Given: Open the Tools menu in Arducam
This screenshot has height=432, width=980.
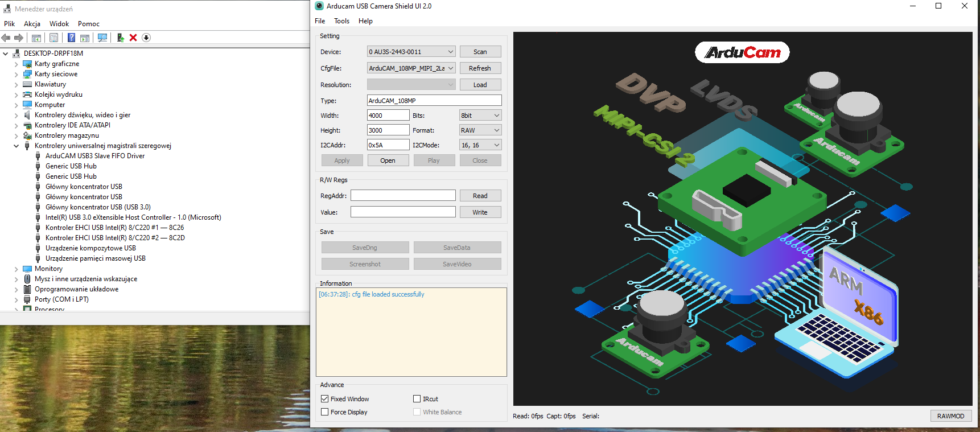Looking at the screenshot, I should point(342,21).
